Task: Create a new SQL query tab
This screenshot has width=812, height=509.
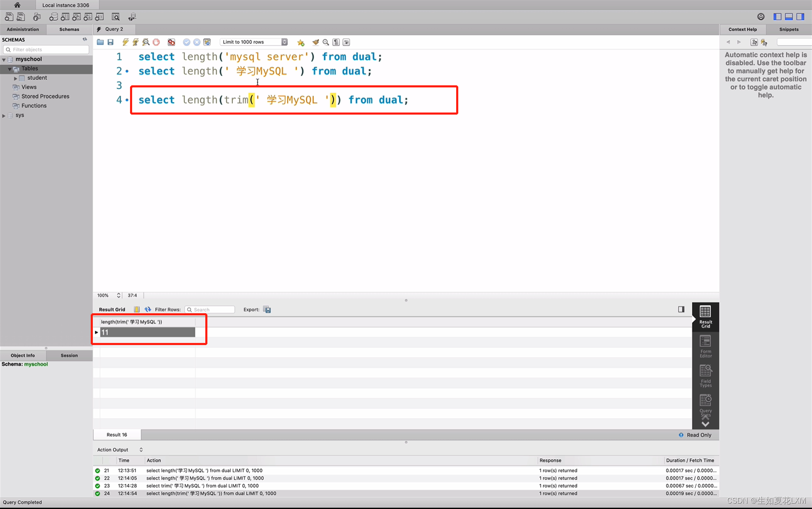Action: (9, 17)
